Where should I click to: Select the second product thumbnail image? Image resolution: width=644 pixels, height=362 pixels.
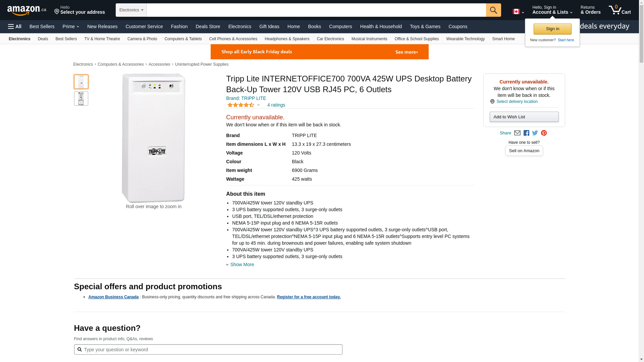[x=81, y=99]
